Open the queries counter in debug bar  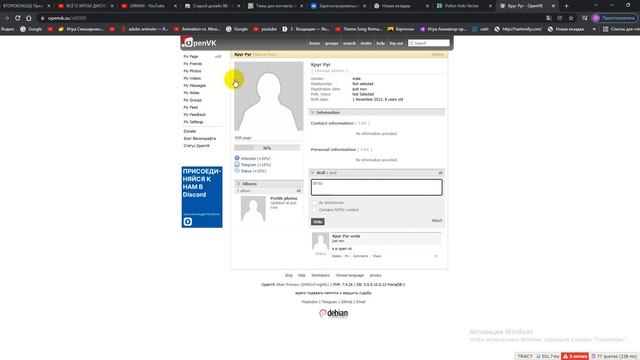[x=613, y=356]
